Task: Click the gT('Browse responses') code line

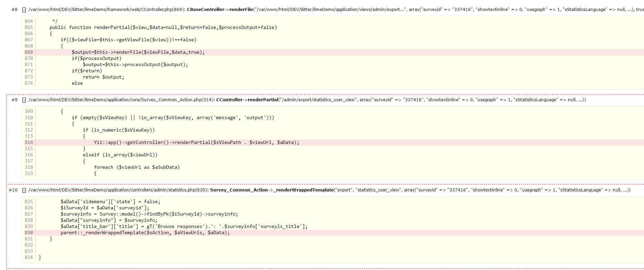Action: pyautogui.click(x=184, y=227)
